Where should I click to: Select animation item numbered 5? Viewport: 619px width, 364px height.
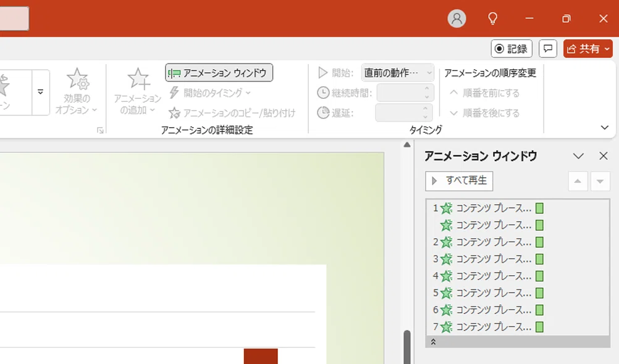518,293
